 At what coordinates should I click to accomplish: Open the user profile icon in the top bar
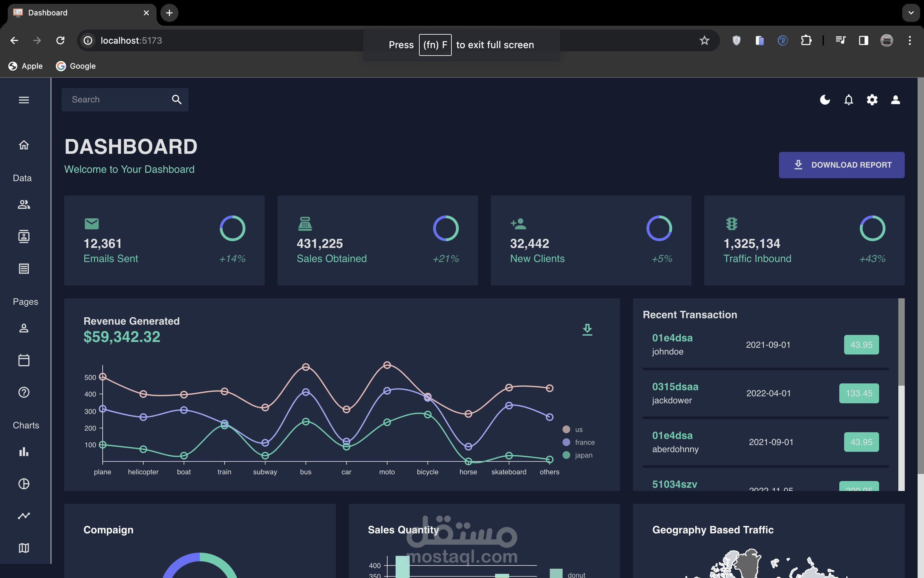tap(895, 100)
